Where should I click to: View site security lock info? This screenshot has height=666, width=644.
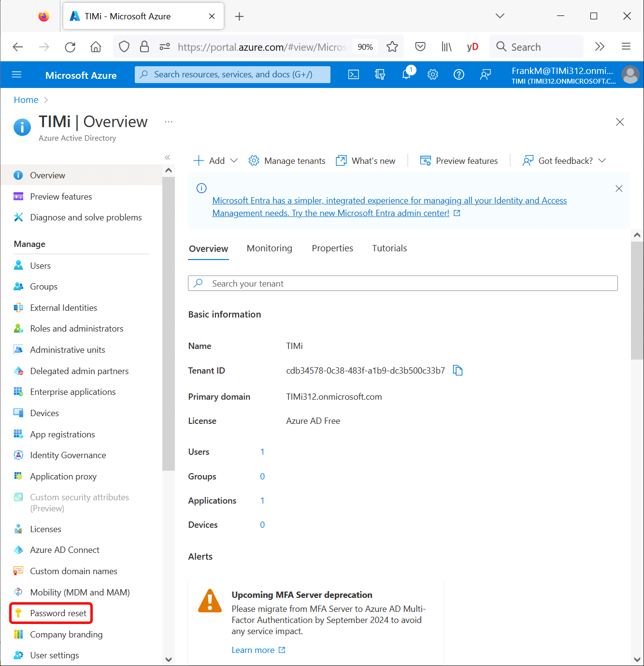coord(144,46)
